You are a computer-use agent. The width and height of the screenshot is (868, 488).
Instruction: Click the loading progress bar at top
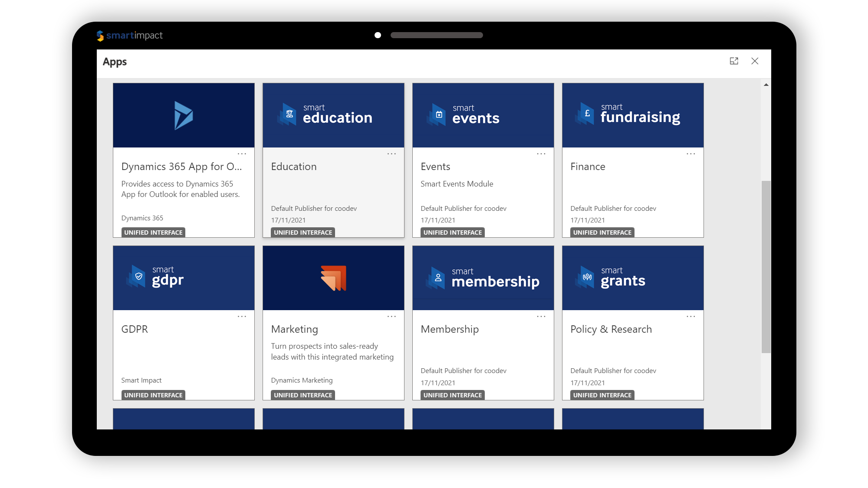(x=437, y=35)
